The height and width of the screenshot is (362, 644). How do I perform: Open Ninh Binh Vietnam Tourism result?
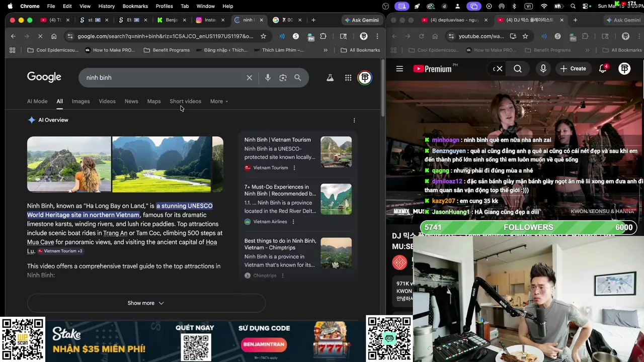tap(277, 140)
